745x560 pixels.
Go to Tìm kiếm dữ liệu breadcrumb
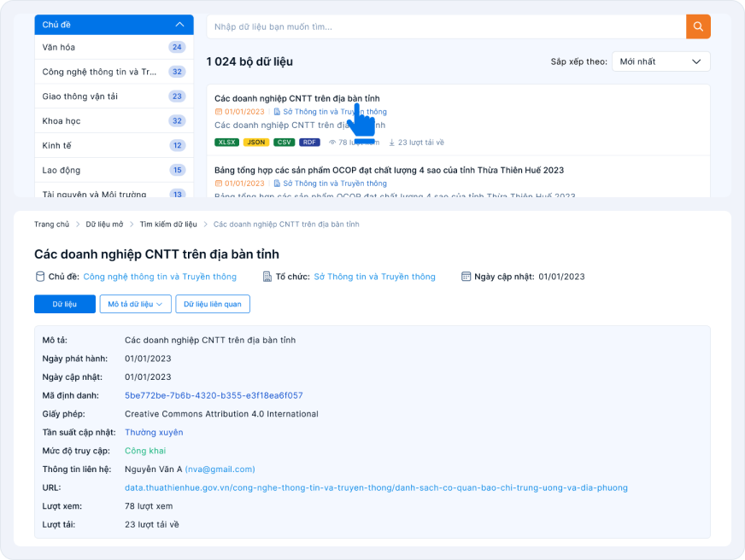(168, 225)
